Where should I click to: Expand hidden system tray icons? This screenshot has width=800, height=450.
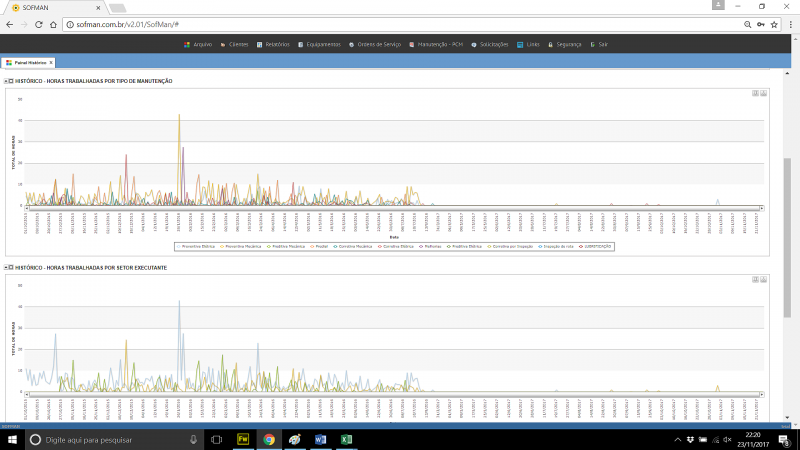(x=677, y=440)
